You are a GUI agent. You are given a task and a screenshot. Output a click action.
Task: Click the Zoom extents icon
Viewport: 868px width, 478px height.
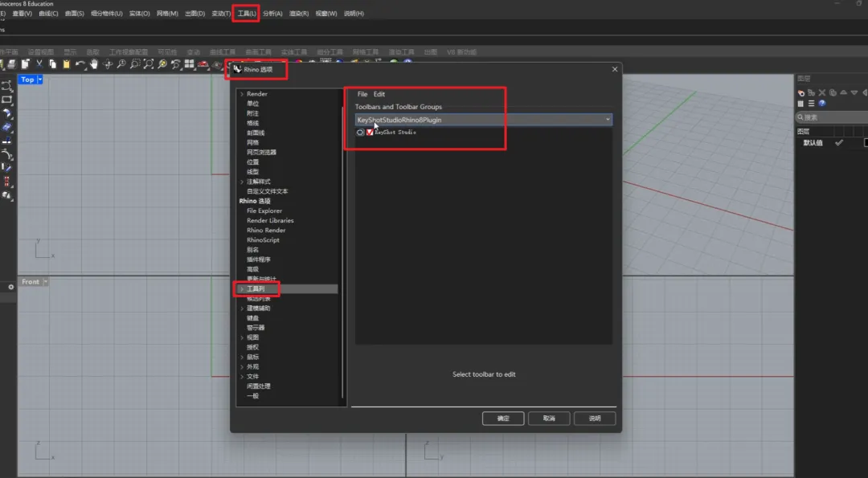point(149,64)
